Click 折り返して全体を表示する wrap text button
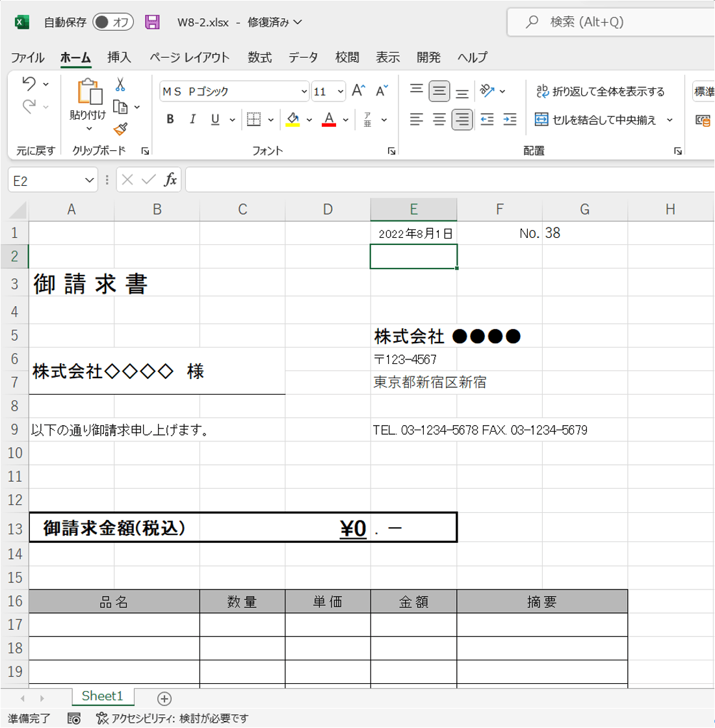Screen dimensions: 715x728 (599, 92)
